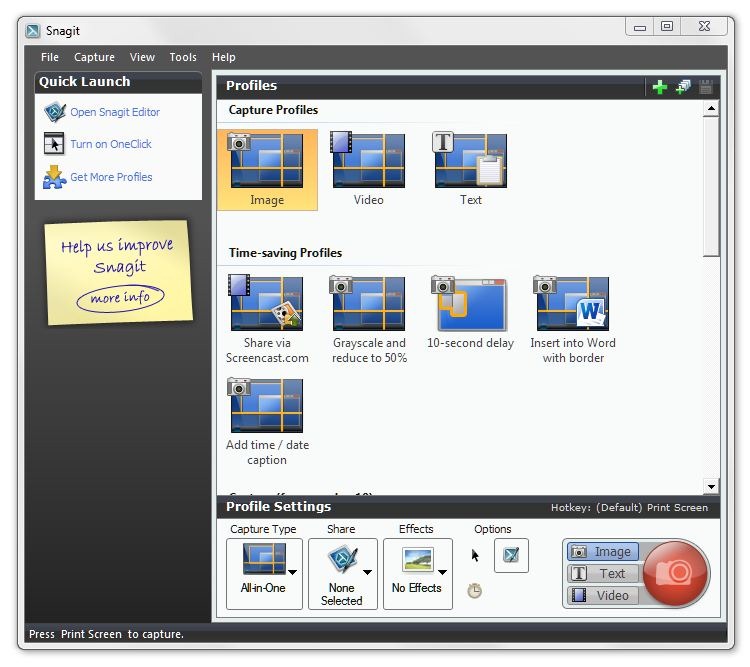Click the Share None Selected button
The height and width of the screenshot is (667, 750).
(x=342, y=574)
